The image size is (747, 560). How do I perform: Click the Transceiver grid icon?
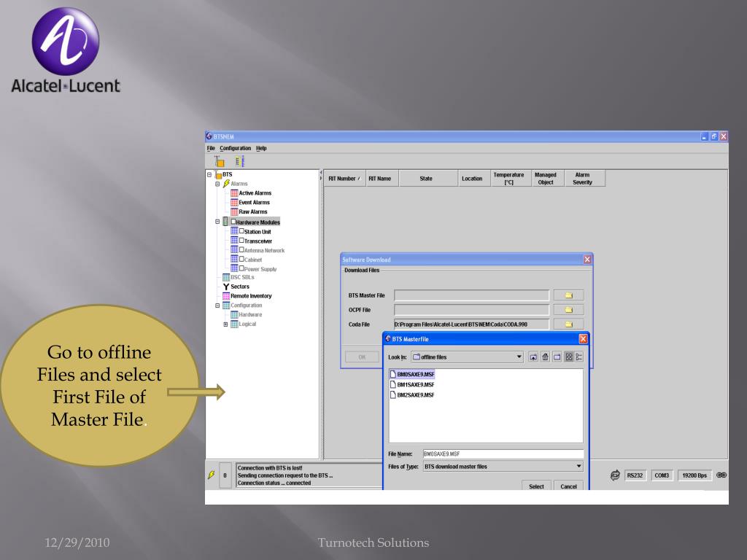234,241
